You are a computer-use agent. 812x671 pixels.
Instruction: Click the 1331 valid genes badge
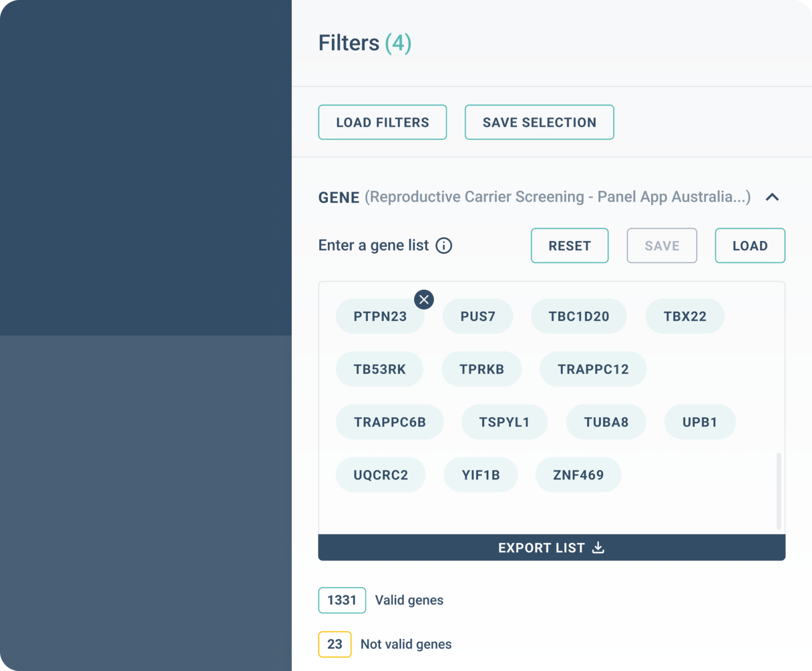pyautogui.click(x=342, y=600)
